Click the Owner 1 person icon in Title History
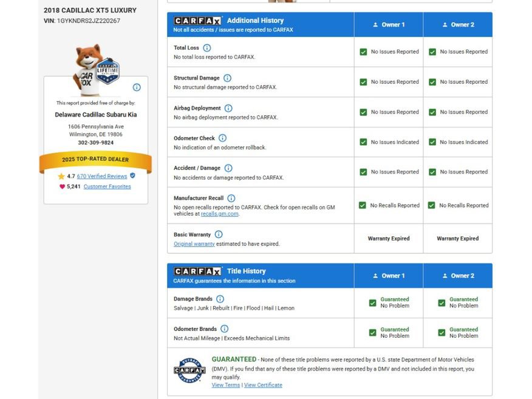Viewport: 532px width, 399px height. click(375, 276)
